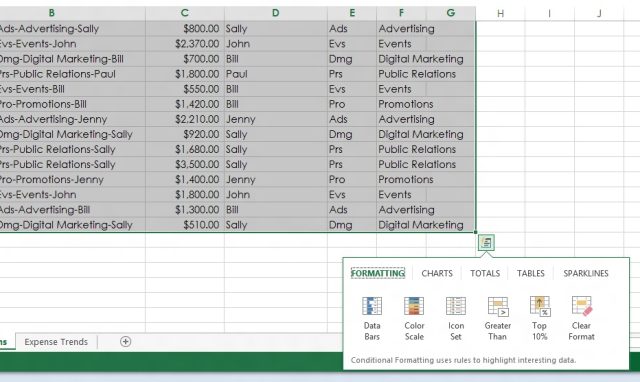Select column C header
The height and width of the screenshot is (382, 640).
tap(184, 13)
